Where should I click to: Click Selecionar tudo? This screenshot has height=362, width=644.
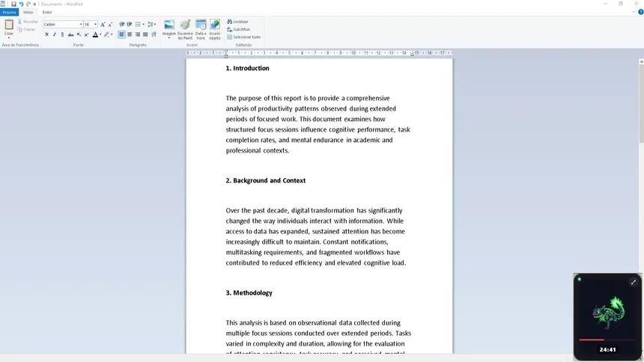[243, 37]
